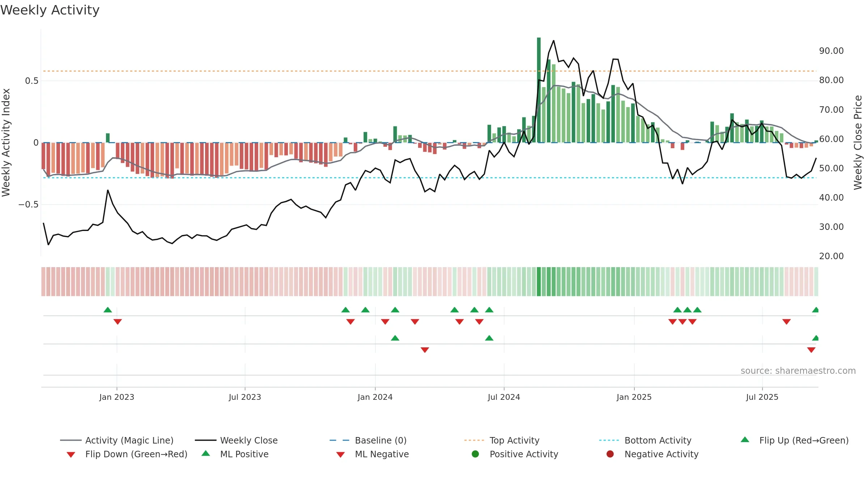This screenshot has height=488, width=868.
Task: Toggle Top Activity legend entry
Action: pos(502,440)
